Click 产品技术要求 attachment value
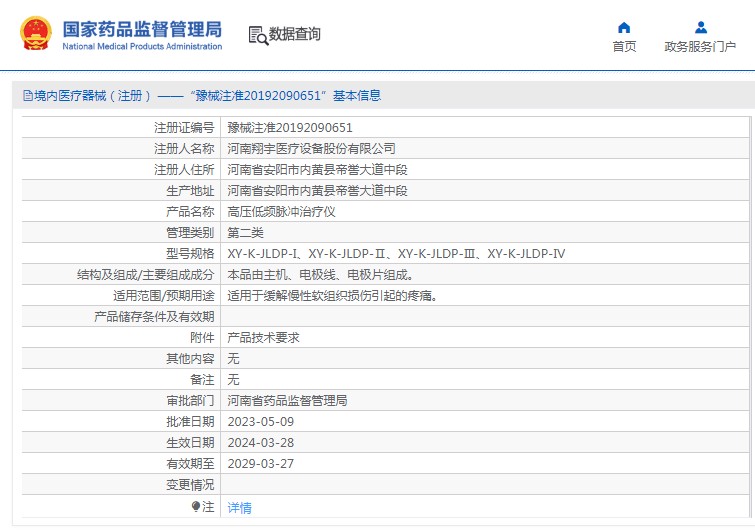The height and width of the screenshot is (530, 755). (x=263, y=338)
